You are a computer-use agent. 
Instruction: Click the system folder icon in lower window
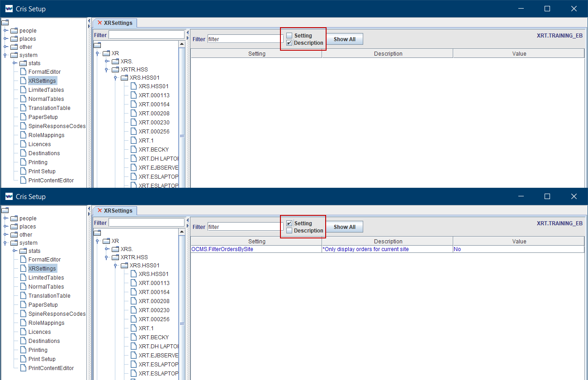tap(14, 243)
